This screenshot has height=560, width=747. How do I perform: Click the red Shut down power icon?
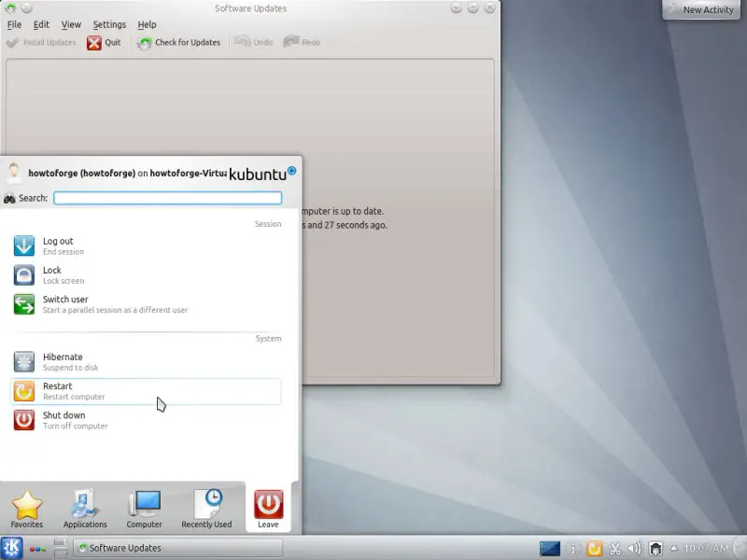[24, 420]
